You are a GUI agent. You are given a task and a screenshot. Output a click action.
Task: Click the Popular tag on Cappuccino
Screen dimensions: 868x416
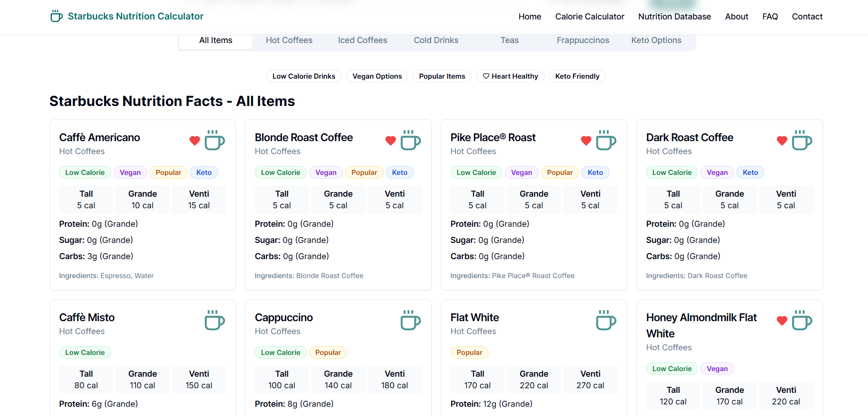click(x=328, y=353)
